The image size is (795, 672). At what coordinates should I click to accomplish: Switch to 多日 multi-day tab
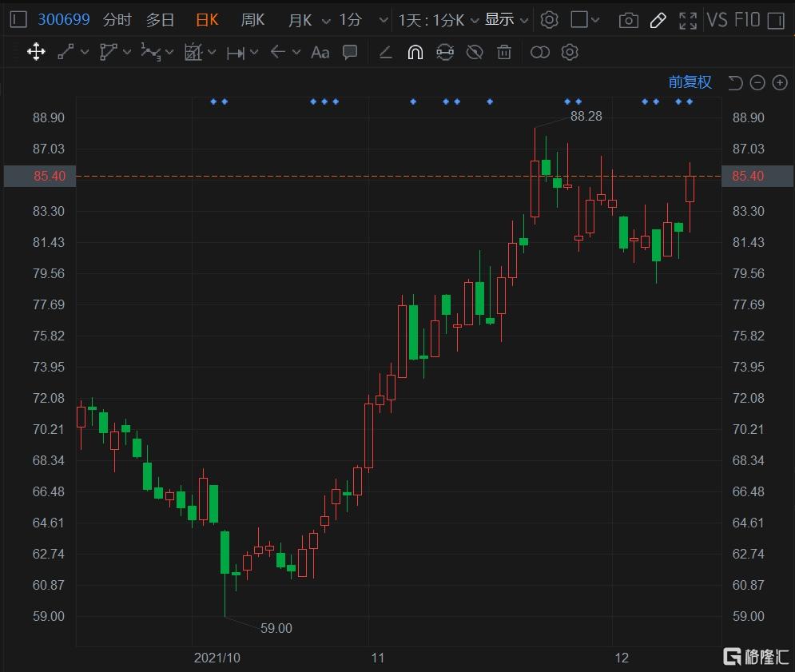click(161, 20)
